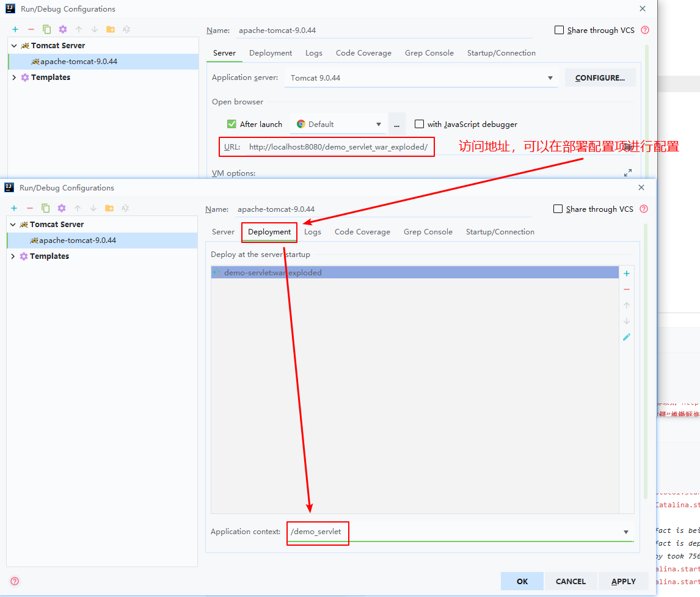The height and width of the screenshot is (597, 700).
Task: Open Code Coverage tab in front dialog
Action: click(362, 232)
